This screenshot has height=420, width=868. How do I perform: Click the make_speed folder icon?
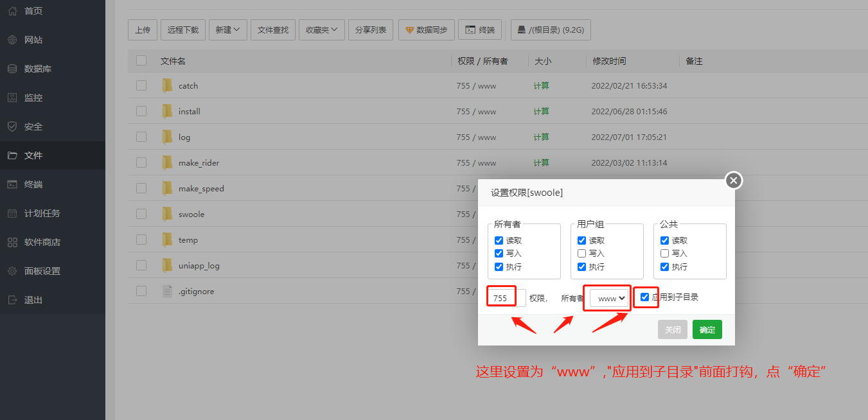[168, 188]
